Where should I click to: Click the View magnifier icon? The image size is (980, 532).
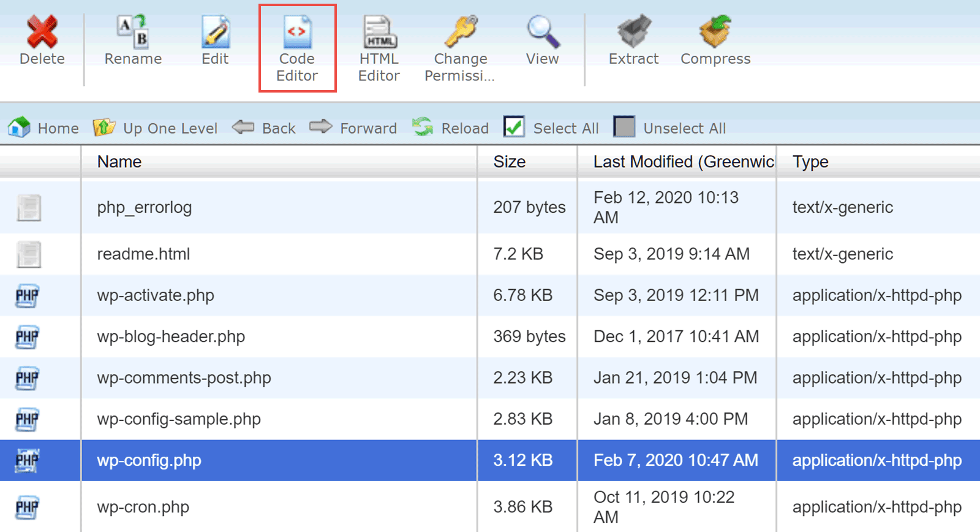tap(543, 31)
